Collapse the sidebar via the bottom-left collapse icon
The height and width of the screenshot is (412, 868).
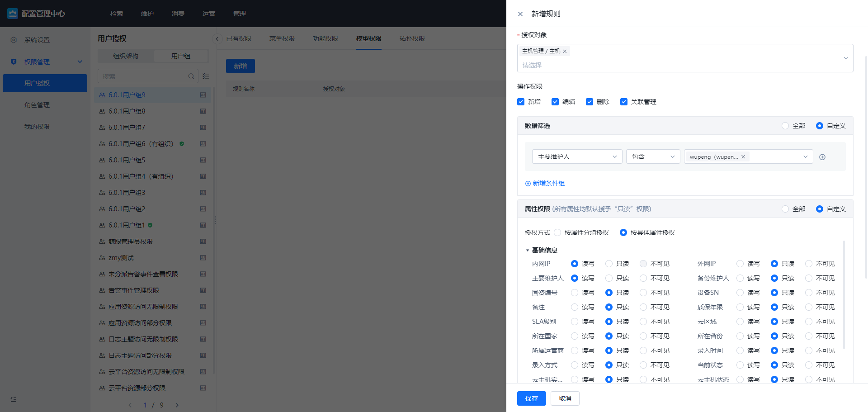(13, 399)
